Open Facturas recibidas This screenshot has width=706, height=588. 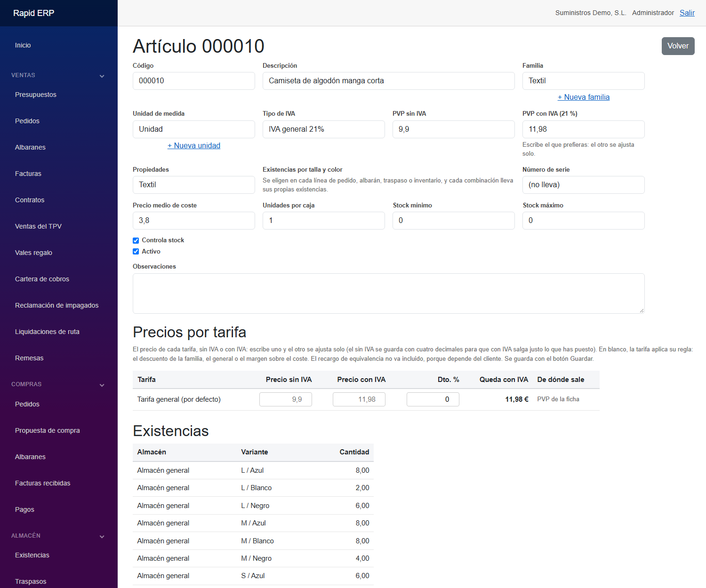tap(43, 483)
